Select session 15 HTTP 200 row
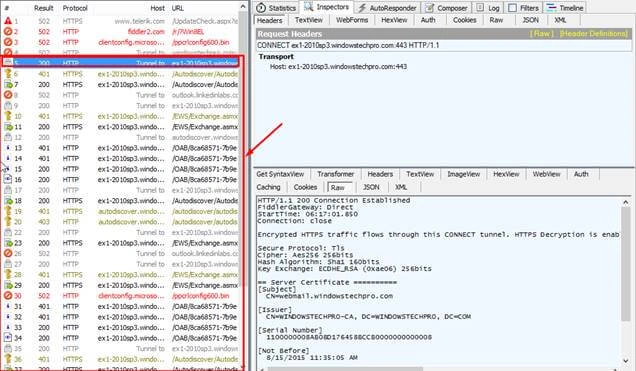This screenshot has height=371, width=636. [x=120, y=169]
